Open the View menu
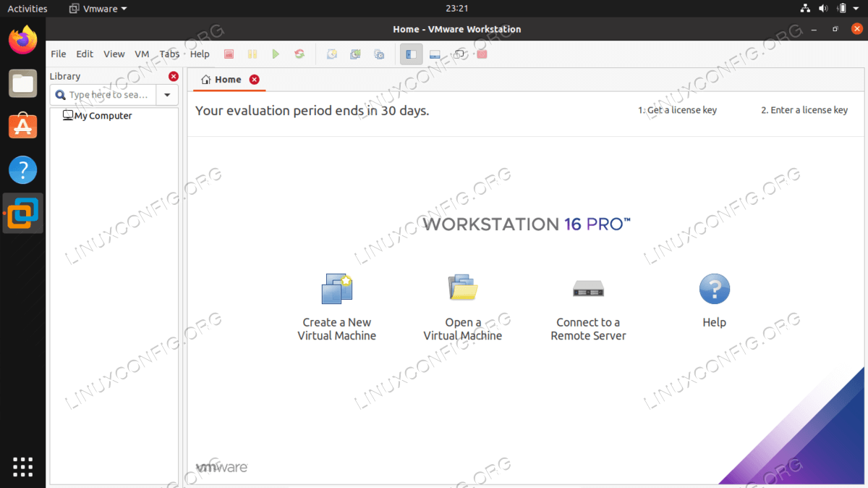Viewport: 868px width, 488px height. (x=114, y=54)
